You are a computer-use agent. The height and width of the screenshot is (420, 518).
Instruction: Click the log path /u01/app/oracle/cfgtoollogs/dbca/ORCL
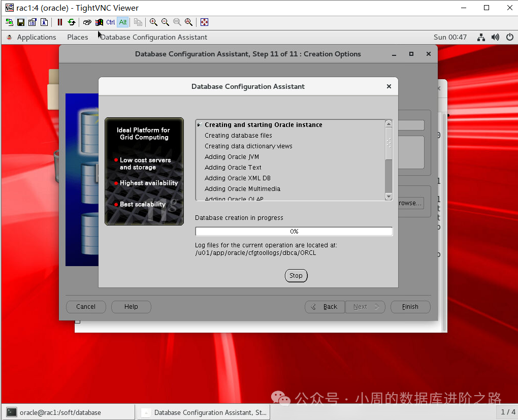[x=255, y=253]
